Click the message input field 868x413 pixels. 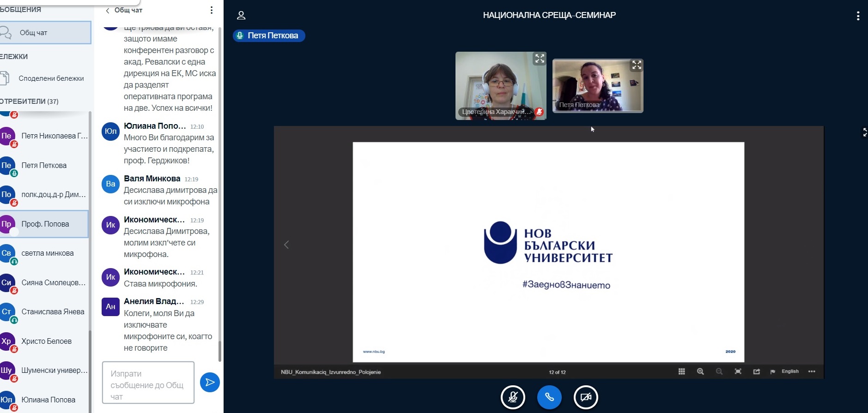pos(148,383)
